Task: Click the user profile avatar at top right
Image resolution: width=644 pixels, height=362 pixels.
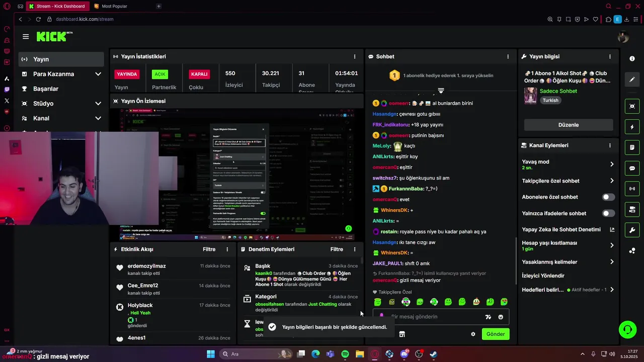Action: pos(623,37)
